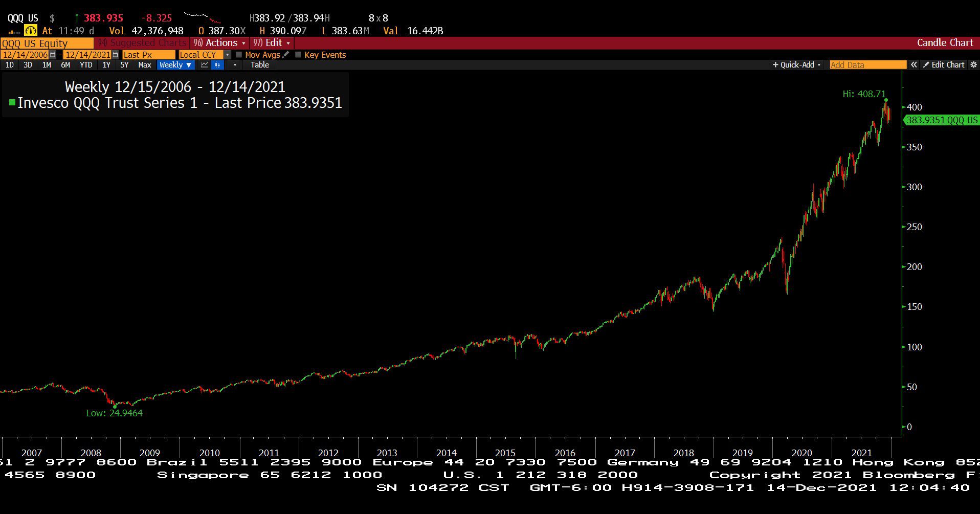Click the 200 label on price axis

point(914,267)
